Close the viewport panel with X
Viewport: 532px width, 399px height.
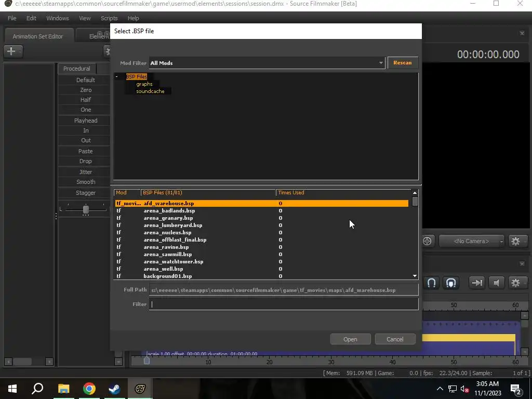[522, 33]
